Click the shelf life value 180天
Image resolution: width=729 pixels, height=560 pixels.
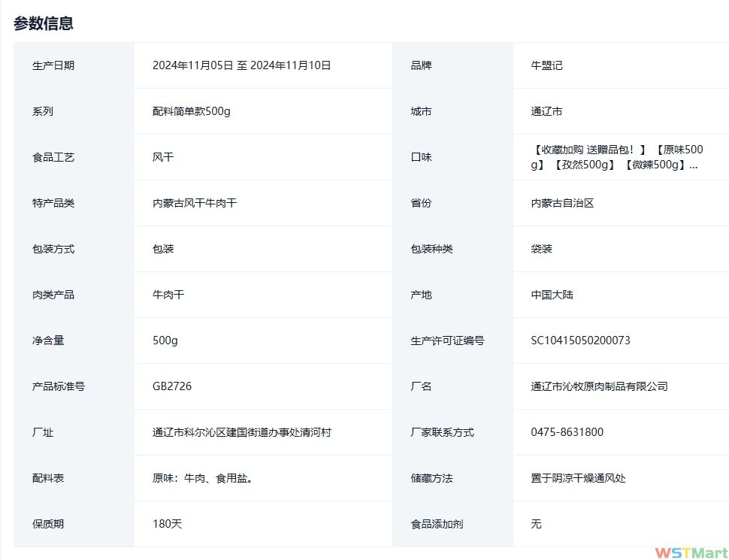point(167,524)
